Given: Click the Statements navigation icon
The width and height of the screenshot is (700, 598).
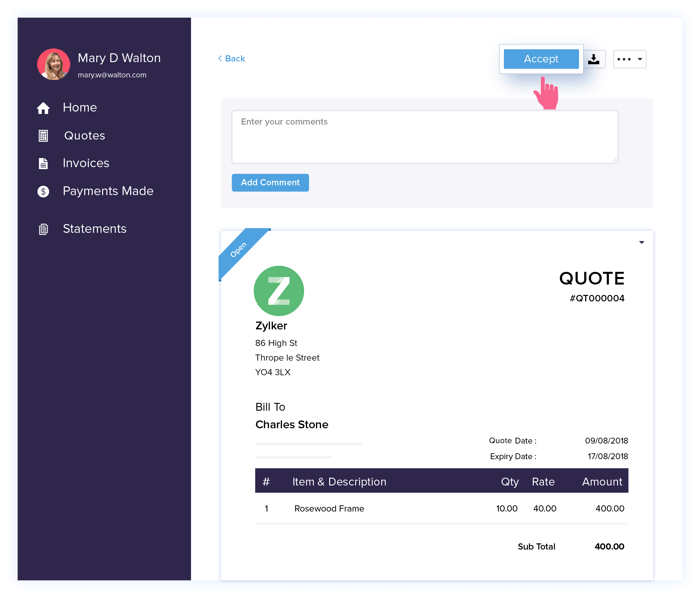Looking at the screenshot, I should [44, 228].
